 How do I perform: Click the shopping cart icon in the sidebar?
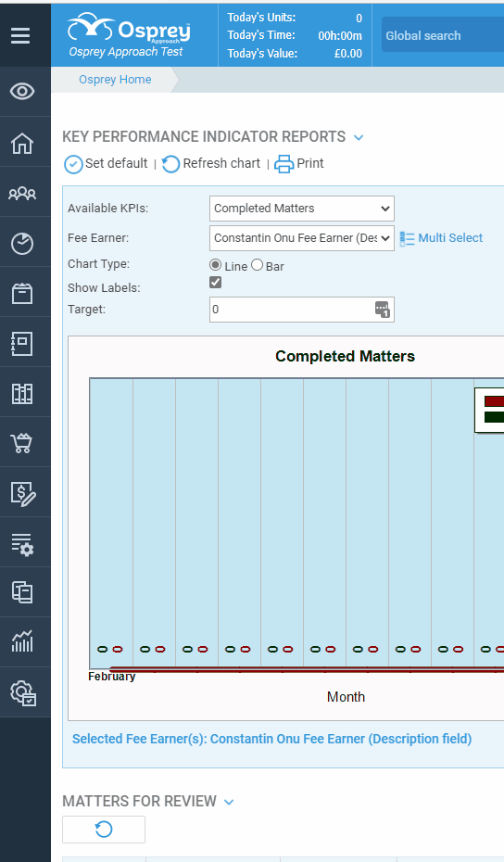[x=22, y=442]
